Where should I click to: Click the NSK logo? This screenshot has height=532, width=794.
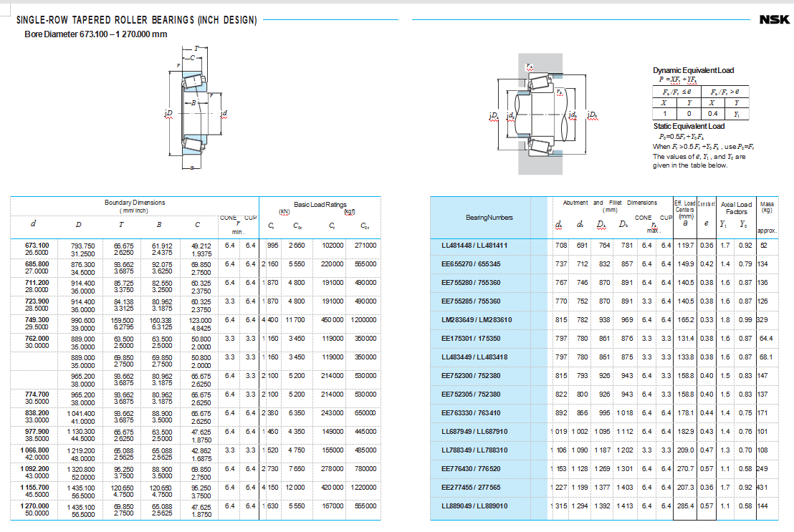pos(774,19)
